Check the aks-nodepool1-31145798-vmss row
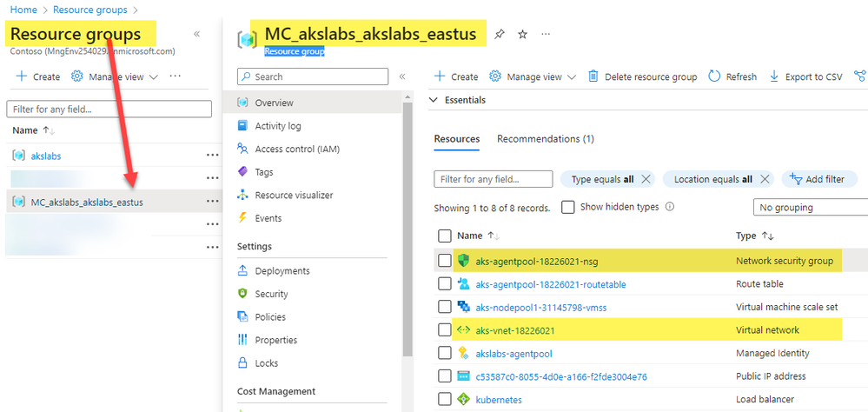Viewport: 868px width, 412px height. click(x=445, y=307)
